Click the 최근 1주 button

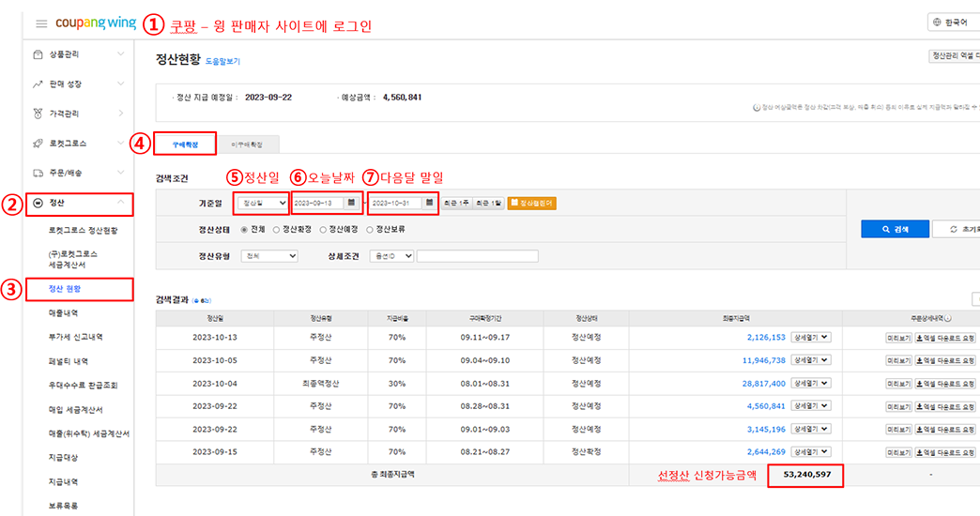(x=456, y=203)
